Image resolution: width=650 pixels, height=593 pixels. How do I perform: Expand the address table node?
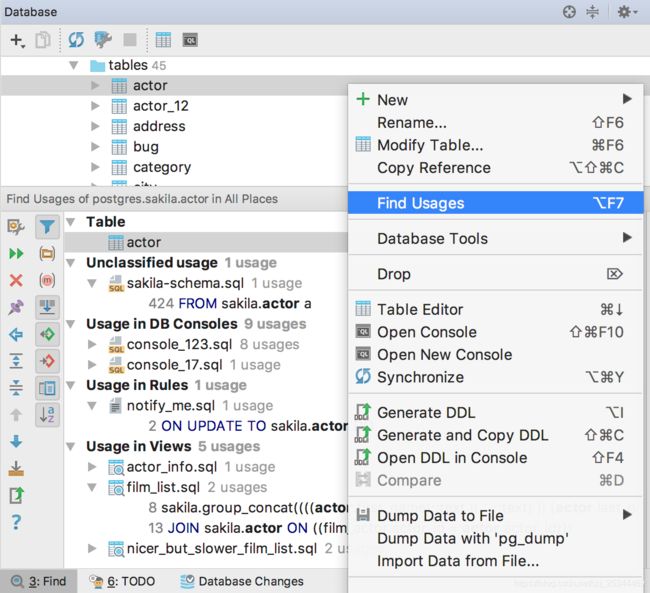pos(95,126)
